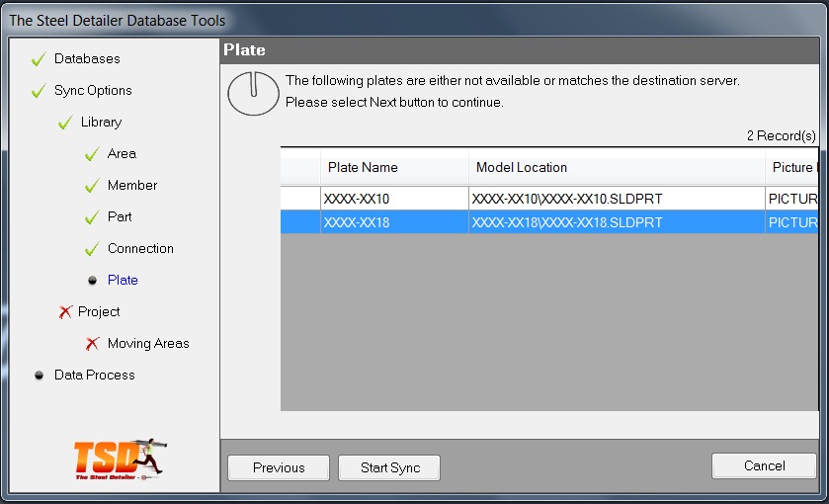This screenshot has width=829, height=504.
Task: Click the Model Location column header
Action: pyautogui.click(x=616, y=168)
